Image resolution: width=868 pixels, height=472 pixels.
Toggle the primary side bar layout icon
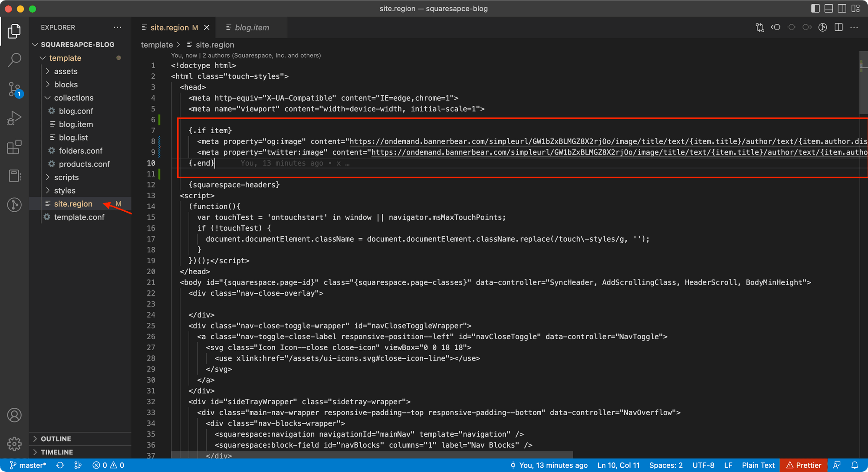[x=815, y=8]
